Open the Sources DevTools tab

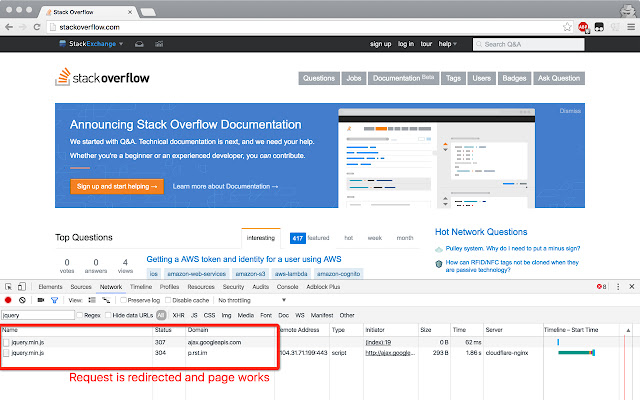tap(81, 287)
